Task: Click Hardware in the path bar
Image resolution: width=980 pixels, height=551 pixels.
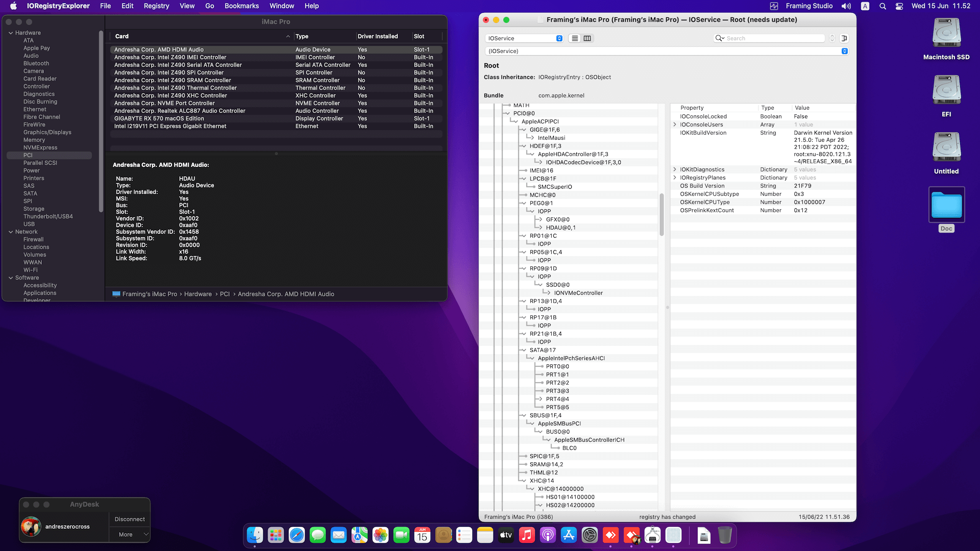Action: [x=198, y=294]
